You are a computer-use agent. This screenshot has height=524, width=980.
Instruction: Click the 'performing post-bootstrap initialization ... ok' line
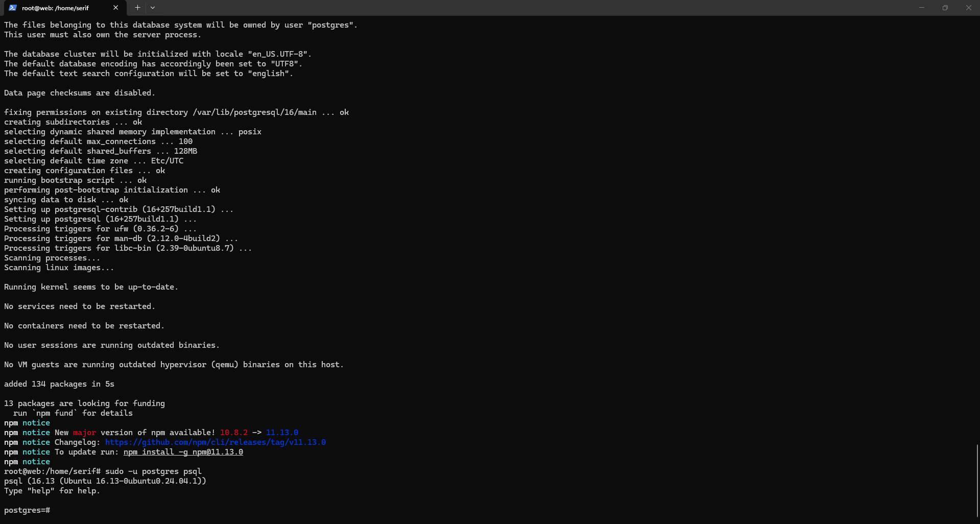pyautogui.click(x=112, y=190)
